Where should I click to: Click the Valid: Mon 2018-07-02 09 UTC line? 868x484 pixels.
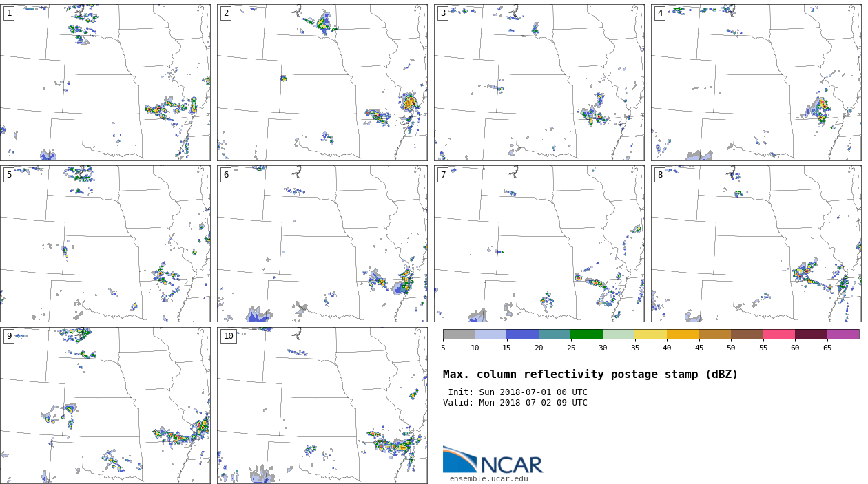(x=515, y=403)
